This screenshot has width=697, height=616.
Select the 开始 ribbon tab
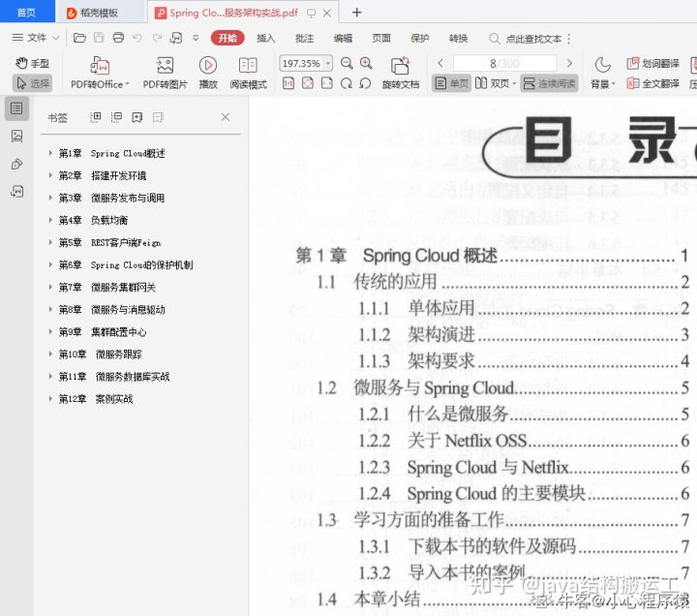(x=227, y=38)
